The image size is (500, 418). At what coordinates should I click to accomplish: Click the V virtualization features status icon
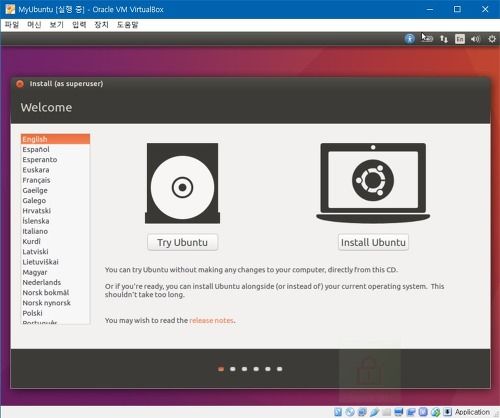(x=423, y=412)
